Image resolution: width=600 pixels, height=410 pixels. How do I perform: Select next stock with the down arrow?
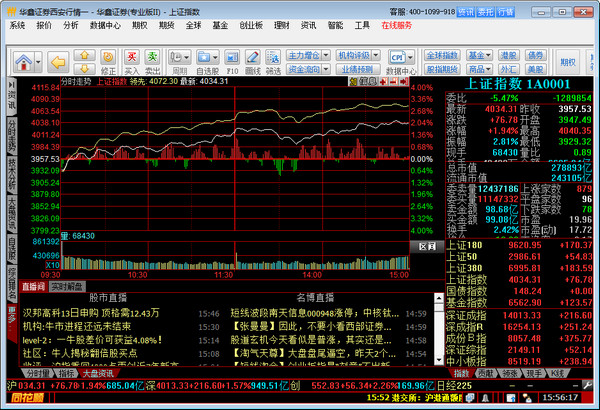click(x=85, y=68)
